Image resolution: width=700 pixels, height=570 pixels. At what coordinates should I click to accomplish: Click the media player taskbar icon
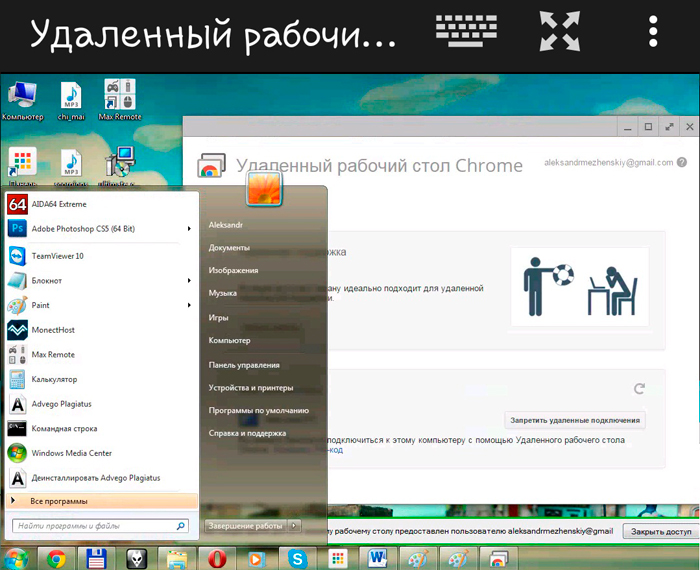257,559
